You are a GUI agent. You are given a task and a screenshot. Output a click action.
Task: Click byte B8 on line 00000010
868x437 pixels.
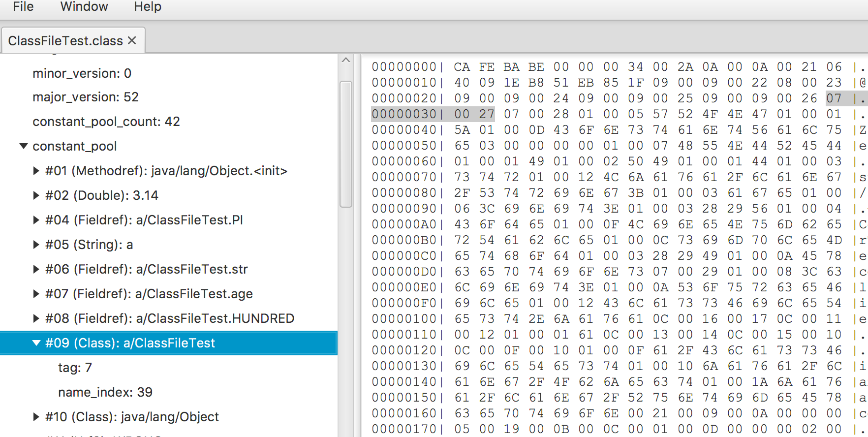(x=536, y=83)
